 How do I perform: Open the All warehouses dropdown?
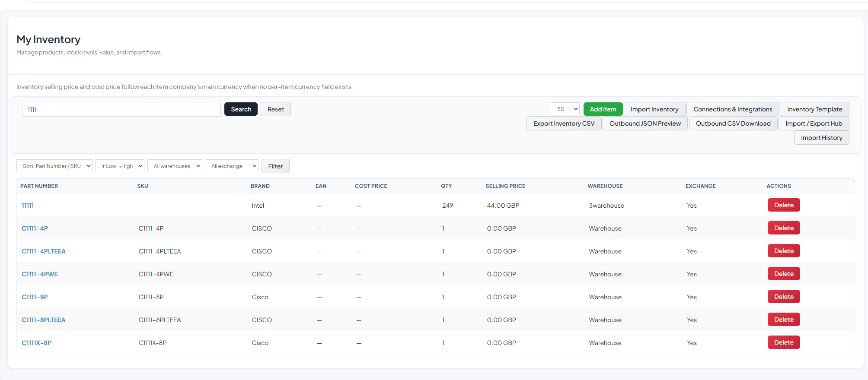click(x=175, y=166)
